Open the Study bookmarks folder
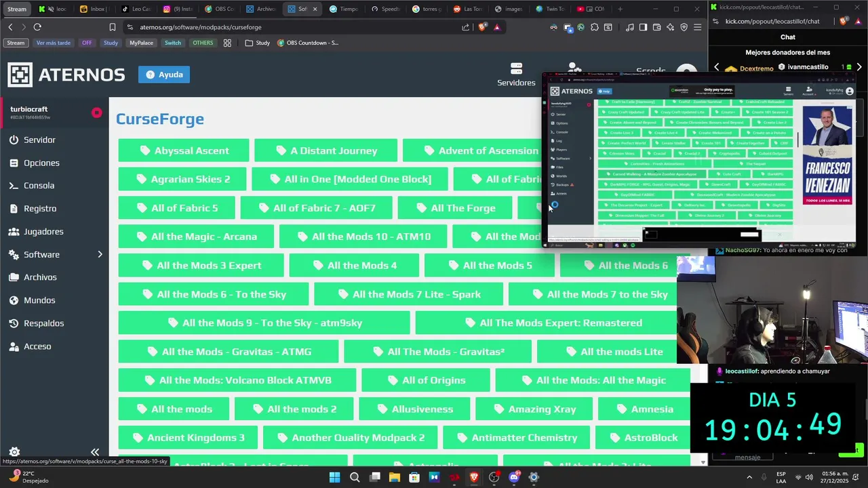Image resolution: width=868 pixels, height=488 pixels. pyautogui.click(x=257, y=43)
